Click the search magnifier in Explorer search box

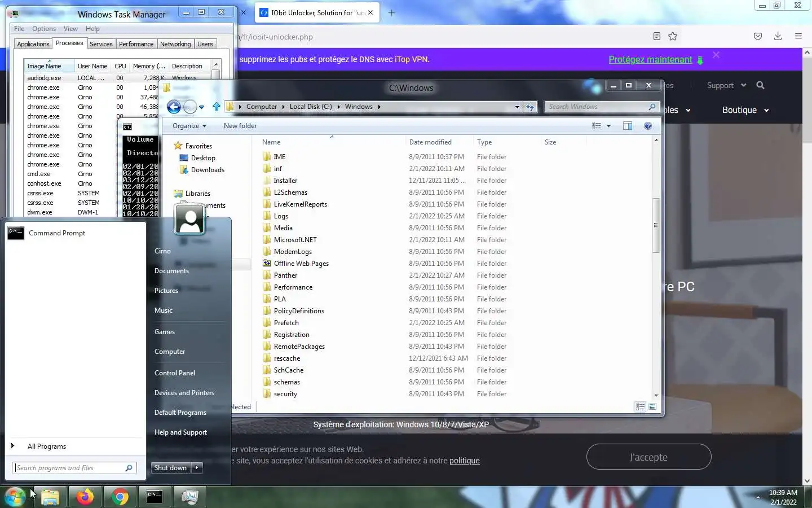click(x=652, y=107)
